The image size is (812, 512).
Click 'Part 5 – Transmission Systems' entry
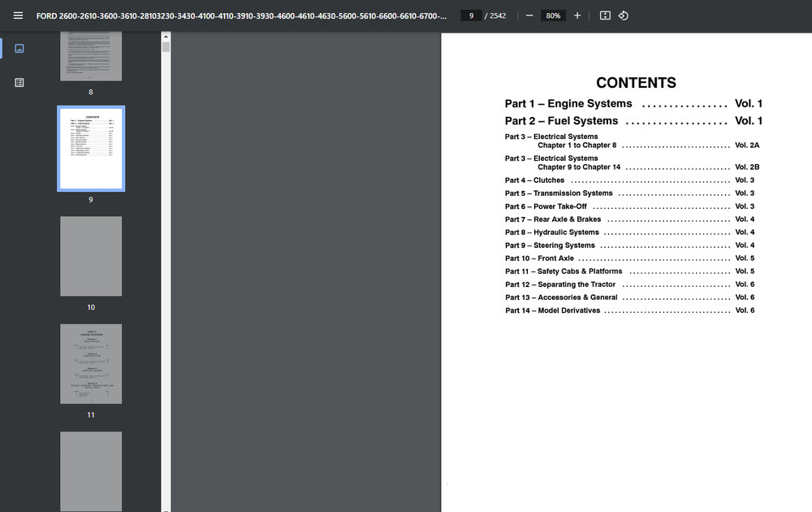559,193
